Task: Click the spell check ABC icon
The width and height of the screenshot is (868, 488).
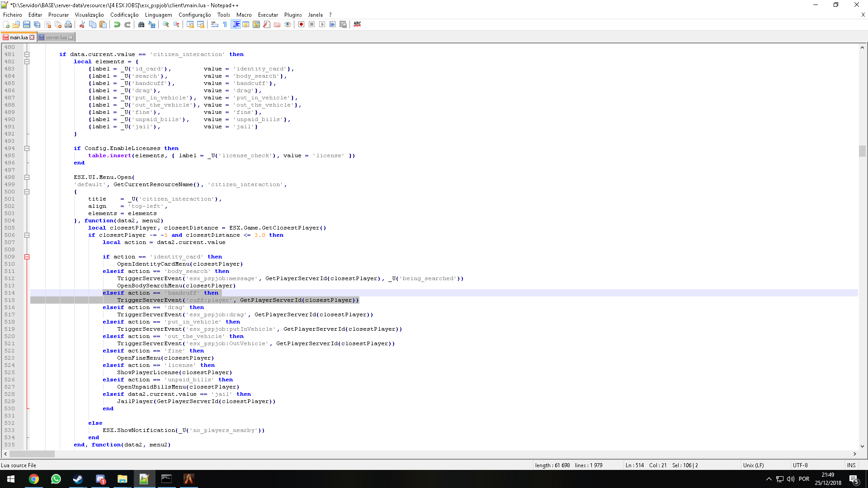Action: pyautogui.click(x=357, y=24)
